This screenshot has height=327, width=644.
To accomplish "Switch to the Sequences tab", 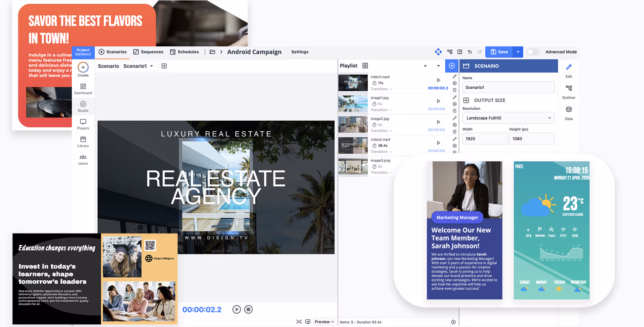I will pos(148,52).
